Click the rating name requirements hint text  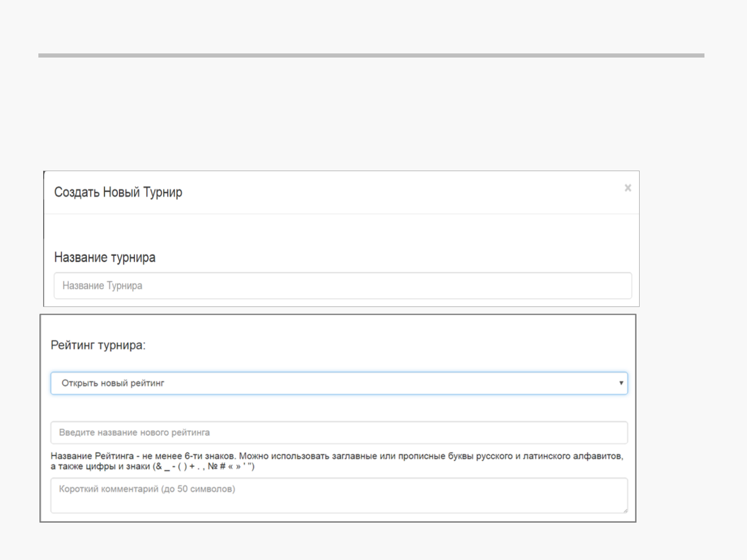pyautogui.click(x=336, y=456)
